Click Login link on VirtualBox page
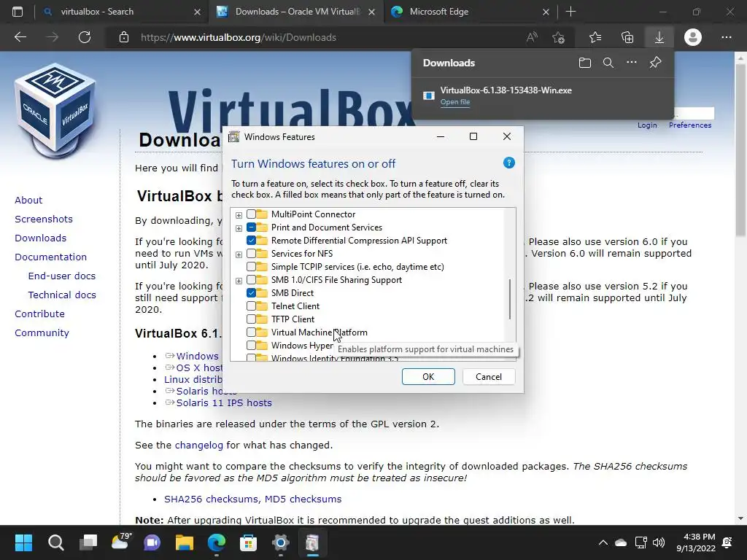747x560 pixels. (x=647, y=125)
